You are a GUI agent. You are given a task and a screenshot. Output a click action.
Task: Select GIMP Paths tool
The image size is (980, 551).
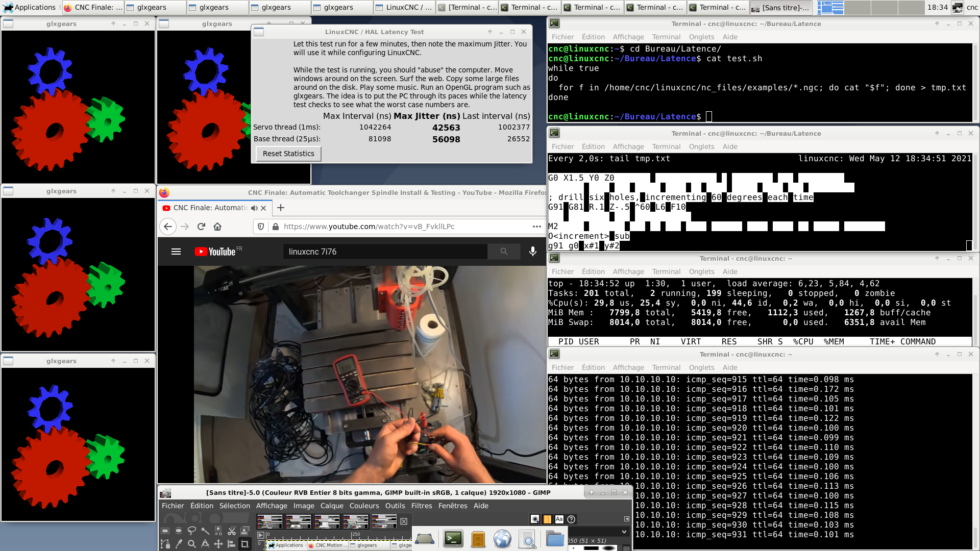pyautogui.click(x=165, y=544)
